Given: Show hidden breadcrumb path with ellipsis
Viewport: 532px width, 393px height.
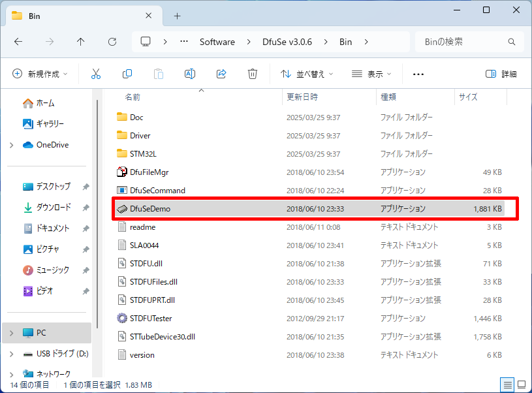Looking at the screenshot, I should [x=184, y=42].
